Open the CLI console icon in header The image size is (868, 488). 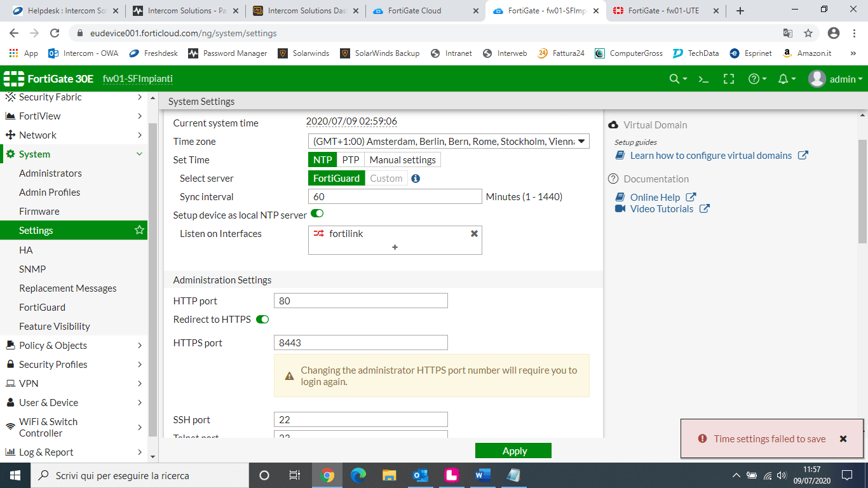coord(703,79)
